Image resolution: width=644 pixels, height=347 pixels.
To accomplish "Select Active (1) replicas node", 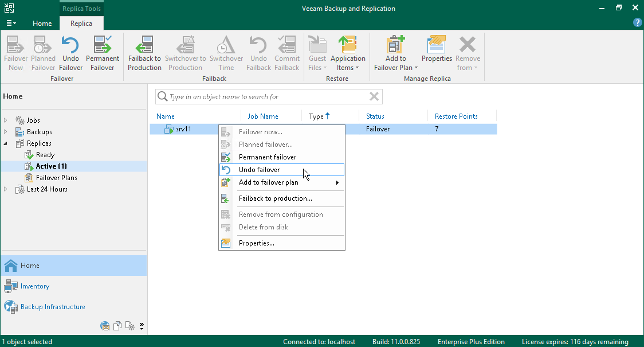I will [x=52, y=166].
